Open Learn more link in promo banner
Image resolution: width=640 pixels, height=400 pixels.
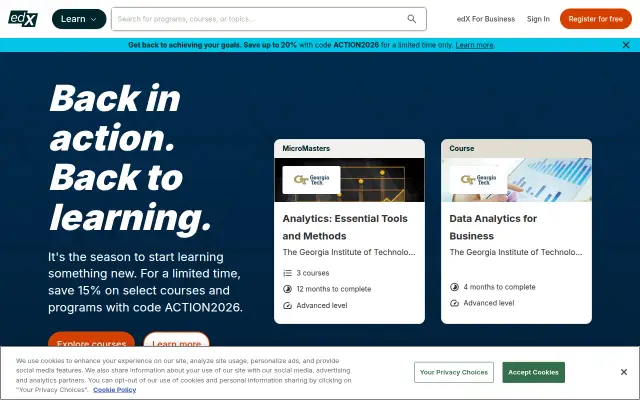tap(474, 45)
